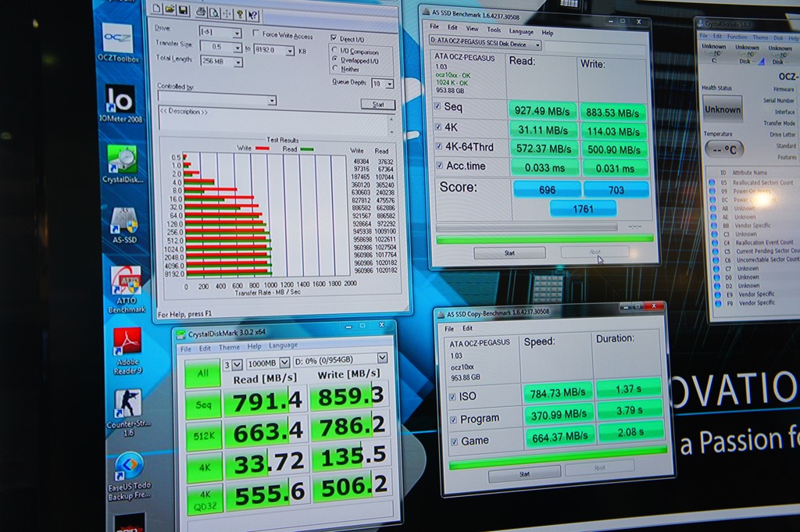The width and height of the screenshot is (800, 532).
Task: Click the blue triangle disk indicator in CrystalDiskInfo
Action: click(x=761, y=62)
